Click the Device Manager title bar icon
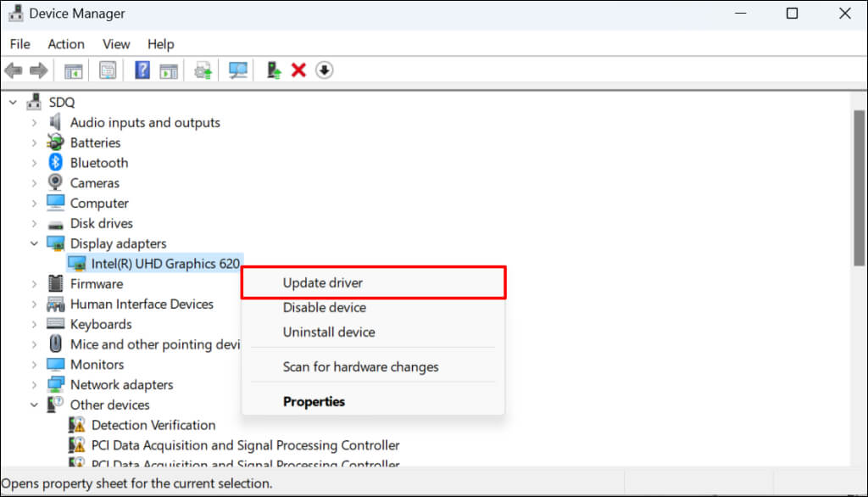The height and width of the screenshot is (497, 868). [16, 14]
